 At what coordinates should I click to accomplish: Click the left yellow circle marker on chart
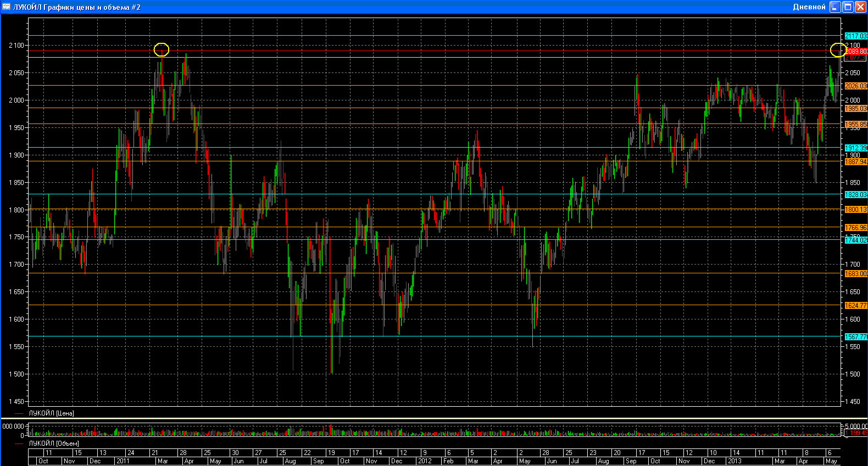(x=161, y=50)
